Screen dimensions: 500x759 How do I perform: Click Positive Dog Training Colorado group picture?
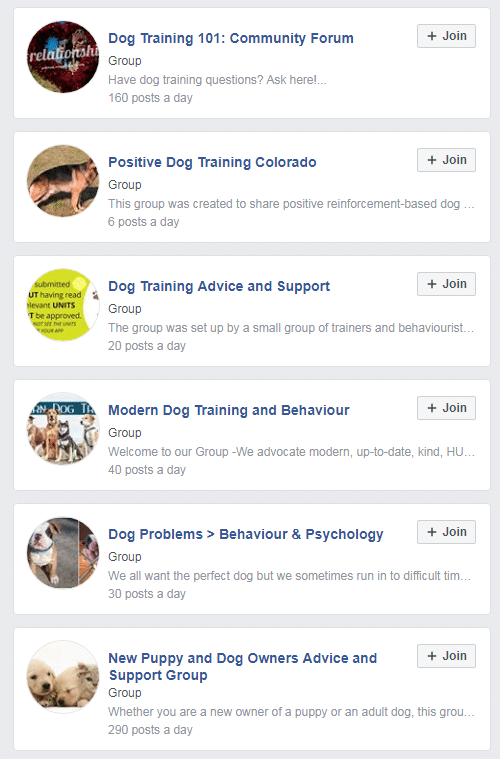pyautogui.click(x=63, y=181)
